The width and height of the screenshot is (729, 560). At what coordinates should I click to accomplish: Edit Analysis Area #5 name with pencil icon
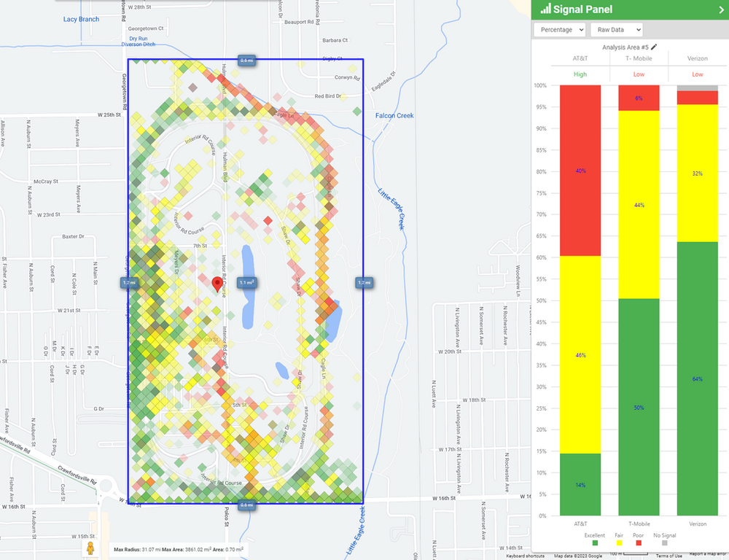pos(654,47)
